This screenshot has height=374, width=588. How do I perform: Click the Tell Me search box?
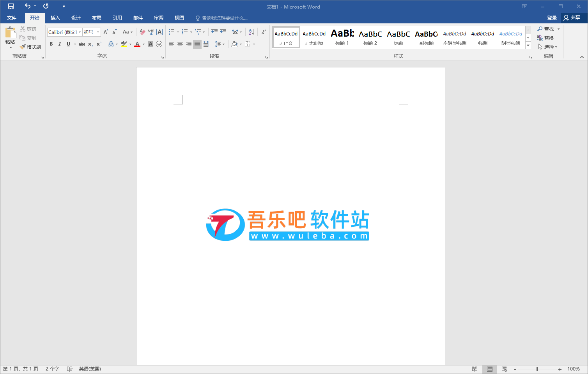[222, 18]
